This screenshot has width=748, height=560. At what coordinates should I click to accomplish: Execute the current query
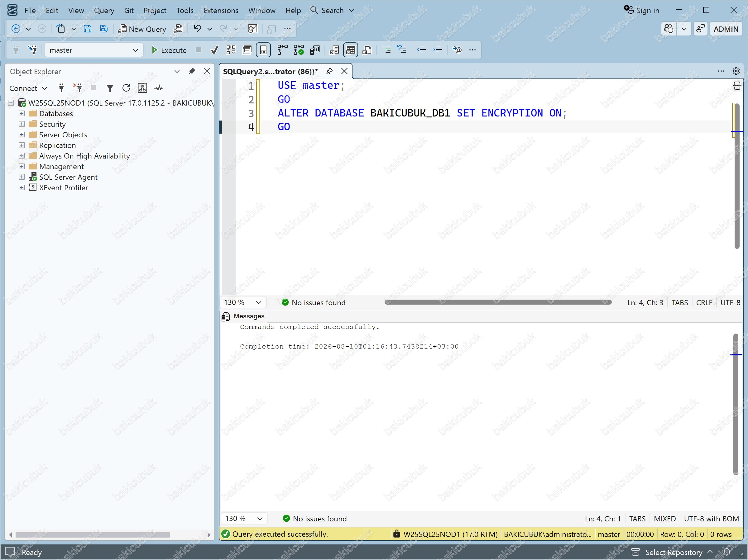[x=169, y=50]
